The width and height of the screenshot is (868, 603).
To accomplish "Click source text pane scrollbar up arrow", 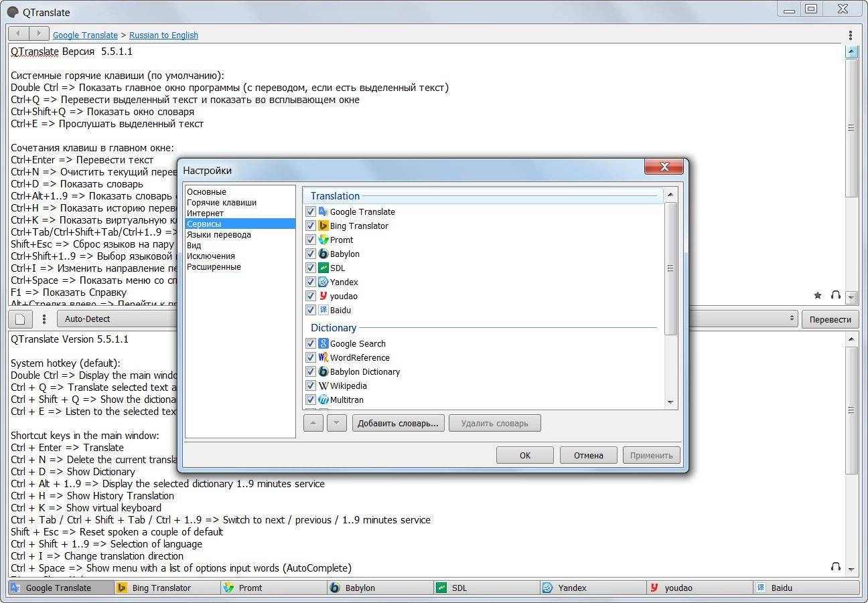I will (851, 52).
